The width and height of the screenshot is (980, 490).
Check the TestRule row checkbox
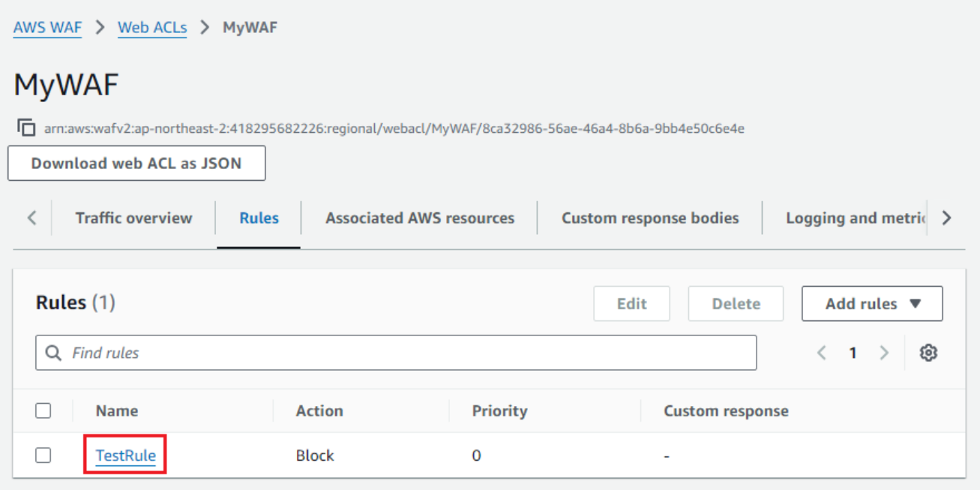[x=43, y=455]
